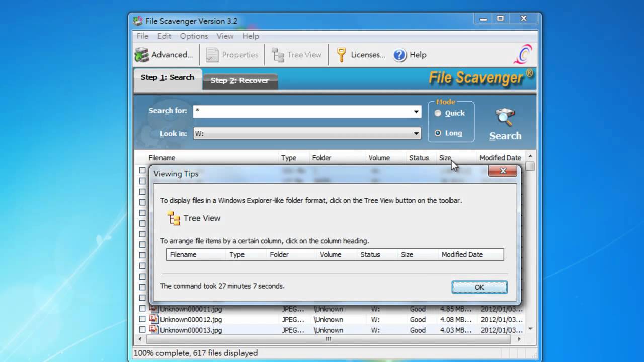Image resolution: width=644 pixels, height=362 pixels.
Task: Sort by the Type column header
Action: (294, 158)
